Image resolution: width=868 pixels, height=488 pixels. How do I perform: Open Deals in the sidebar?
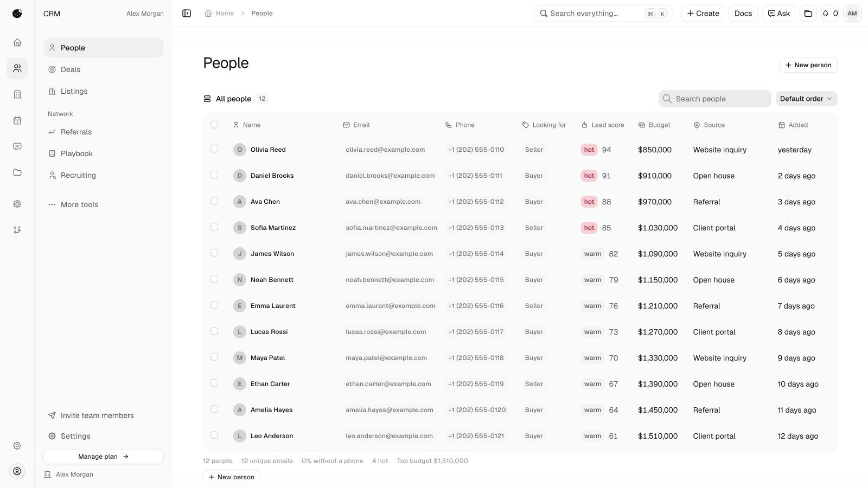pos(104,69)
